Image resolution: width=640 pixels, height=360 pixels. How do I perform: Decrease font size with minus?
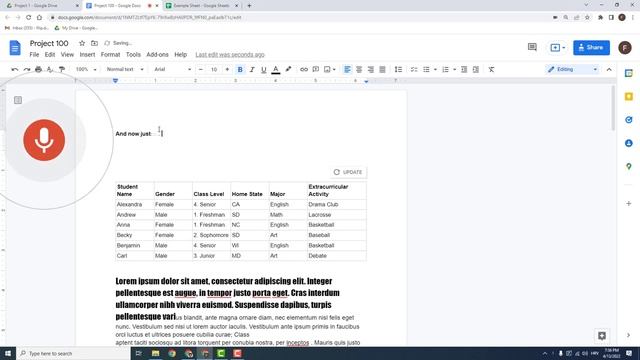[x=201, y=69]
